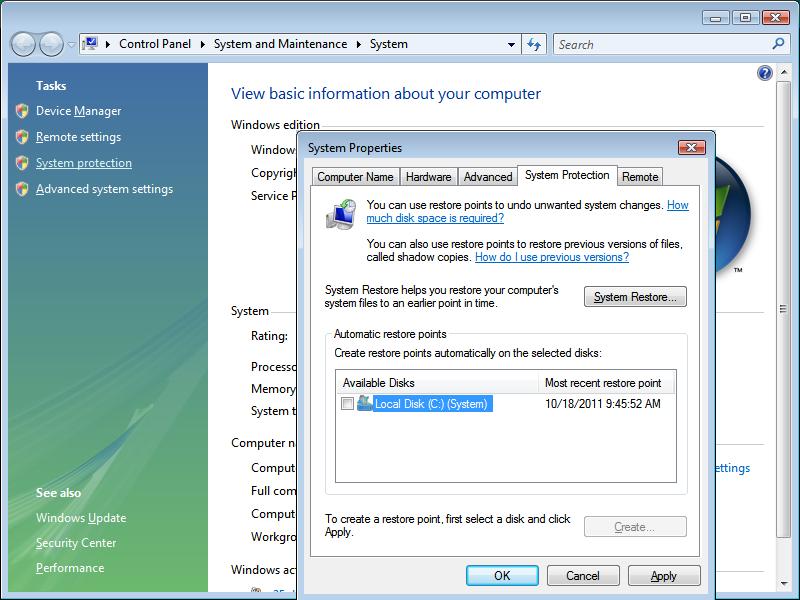The height and width of the screenshot is (600, 800).
Task: Switch to the Computer Name tab
Action: pyautogui.click(x=354, y=177)
